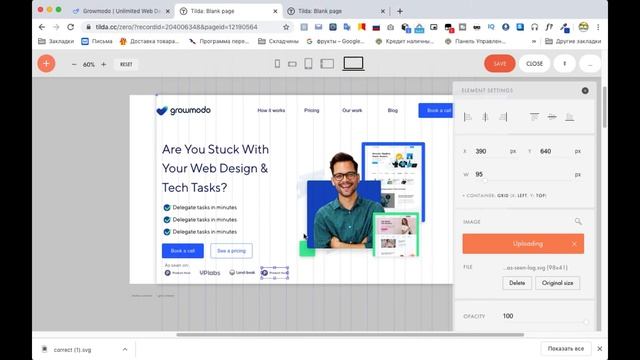Select the desktop screen view icon

pyautogui.click(x=353, y=64)
